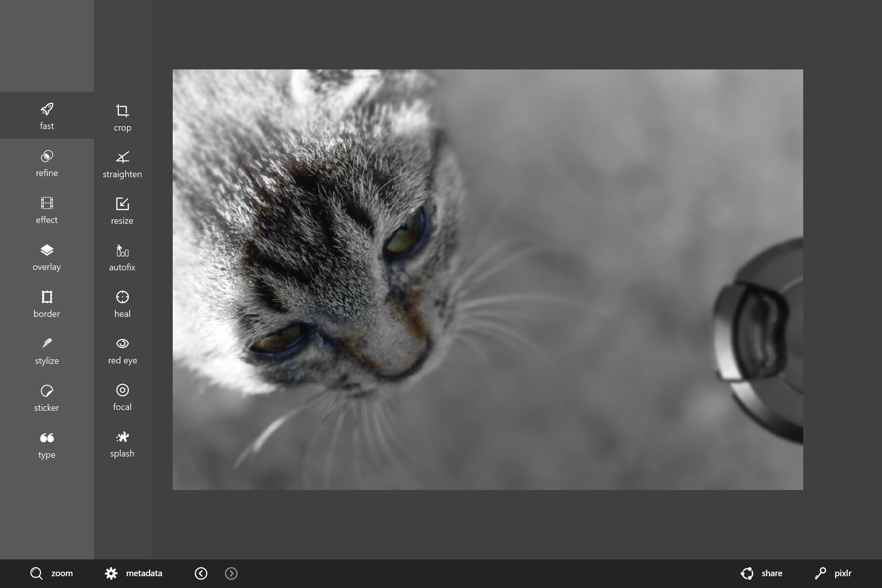This screenshot has height=588, width=882.
Task: Choose the resize tool
Action: [x=122, y=211]
